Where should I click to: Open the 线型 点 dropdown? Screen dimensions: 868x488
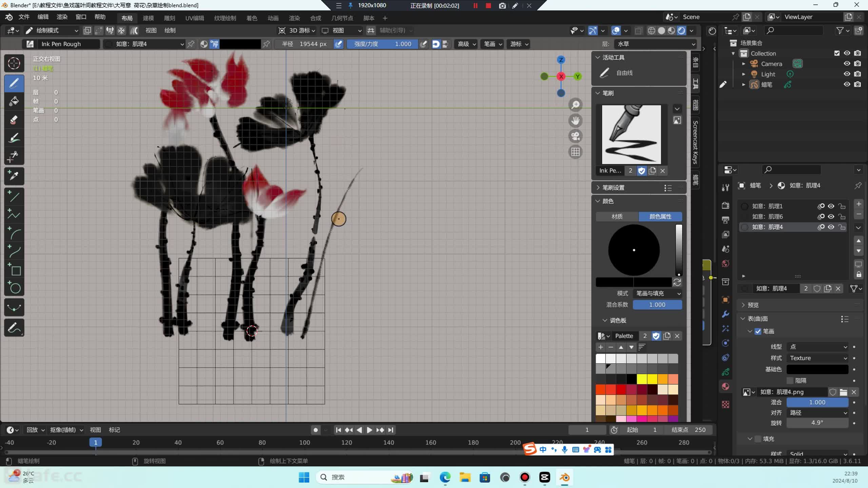(x=817, y=347)
